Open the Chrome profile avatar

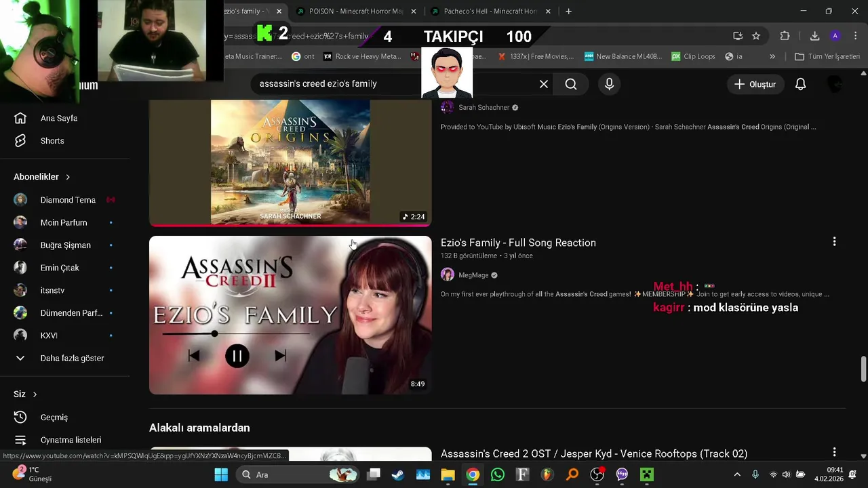click(x=835, y=36)
